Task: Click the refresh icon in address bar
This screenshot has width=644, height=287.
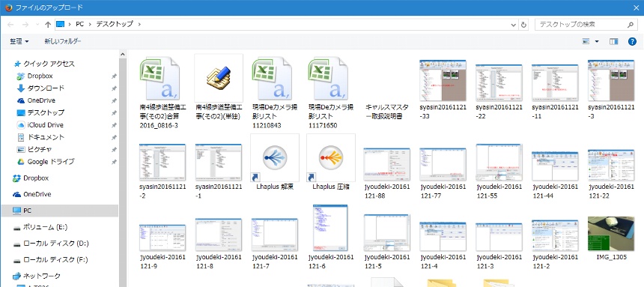Action: [x=523, y=25]
